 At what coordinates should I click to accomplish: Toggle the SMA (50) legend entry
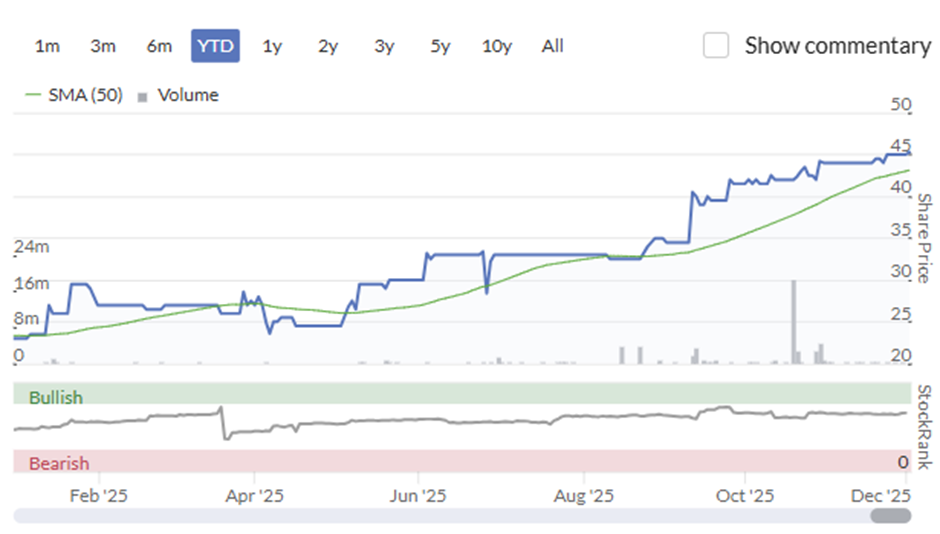[74, 95]
